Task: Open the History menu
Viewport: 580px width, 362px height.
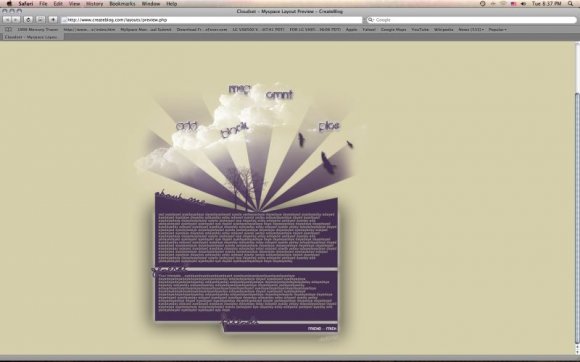Action: [x=94, y=4]
